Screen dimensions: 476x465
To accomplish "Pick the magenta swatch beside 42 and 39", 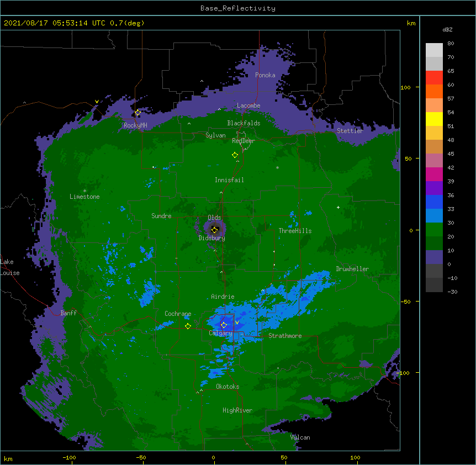I will pyautogui.click(x=434, y=175).
